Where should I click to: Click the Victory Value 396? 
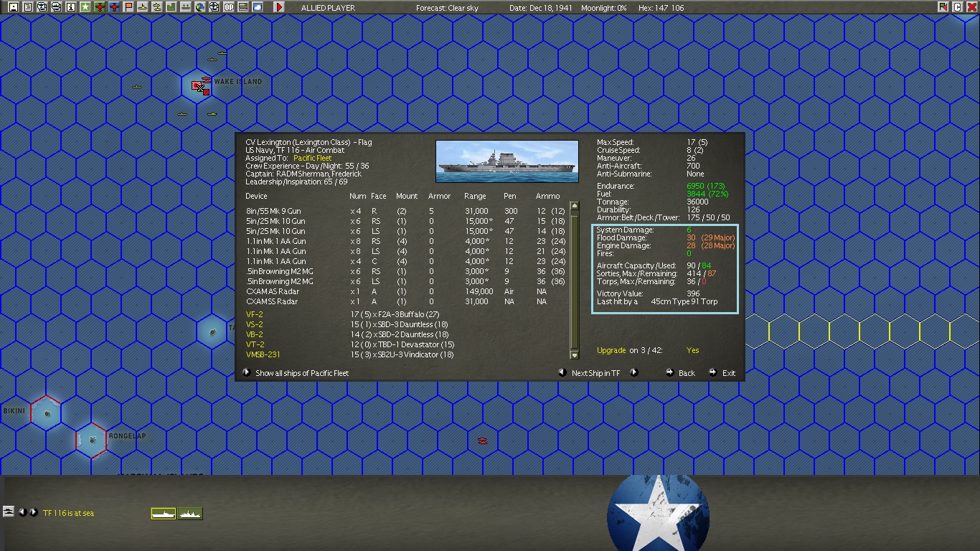pos(693,293)
